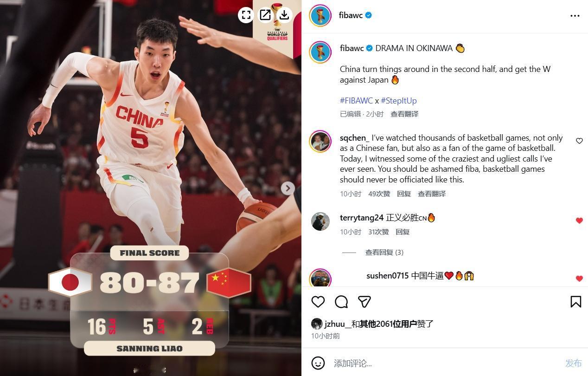Open fullscreen view of the image
Screen dimensions: 588x376
(x=246, y=15)
